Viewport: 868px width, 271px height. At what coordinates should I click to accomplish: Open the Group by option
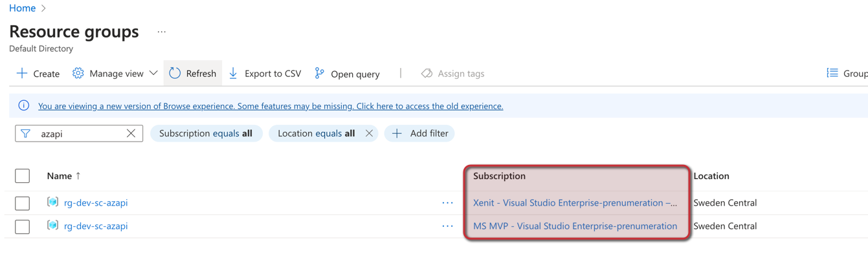point(847,74)
